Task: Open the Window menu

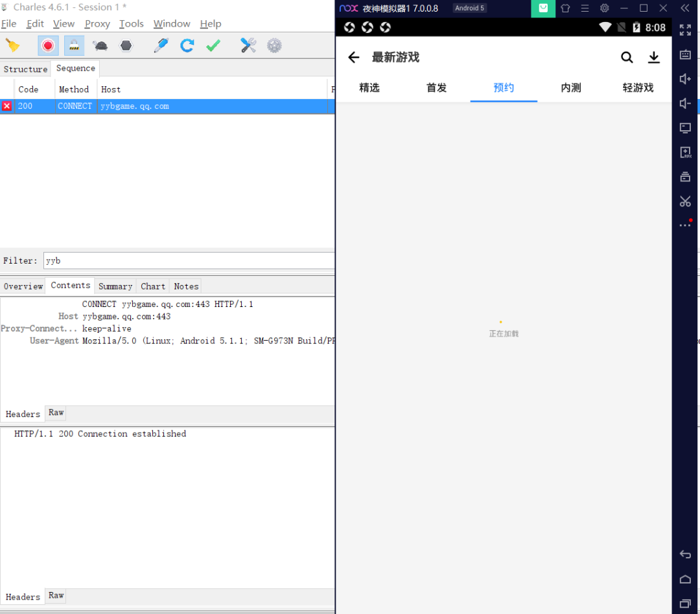Action: [x=172, y=24]
